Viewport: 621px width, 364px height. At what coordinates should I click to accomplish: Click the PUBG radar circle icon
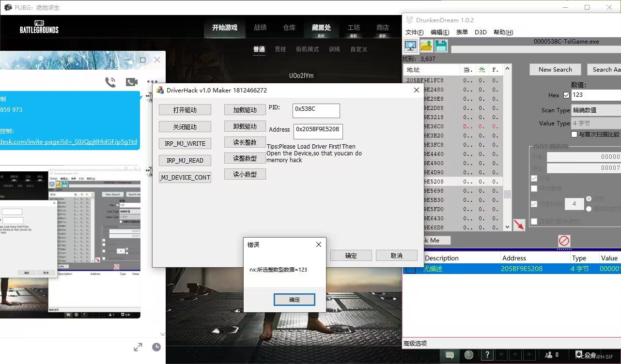(x=468, y=355)
